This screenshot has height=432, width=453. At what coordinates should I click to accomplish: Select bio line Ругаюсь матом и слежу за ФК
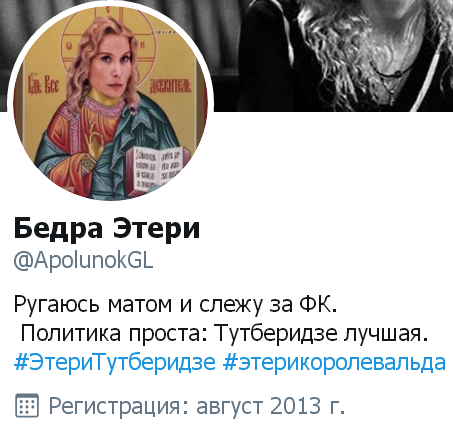[175, 304]
